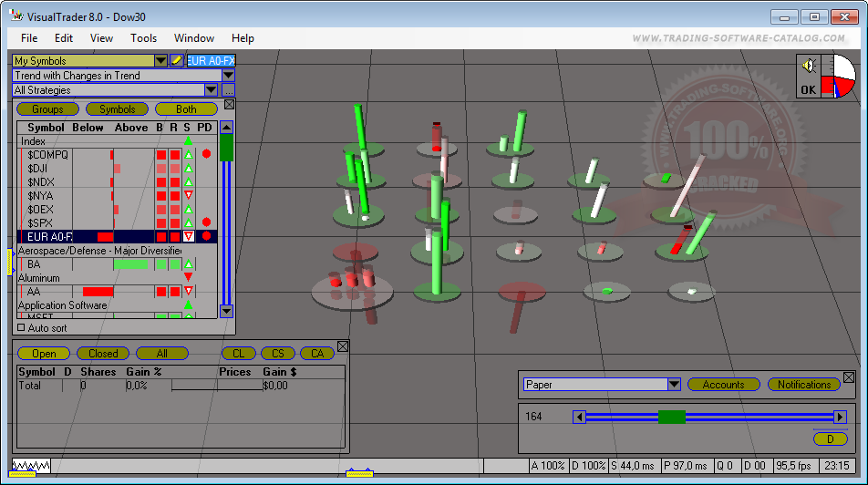868x485 pixels.
Task: Enable the Auto sort checkbox
Action: 22,327
